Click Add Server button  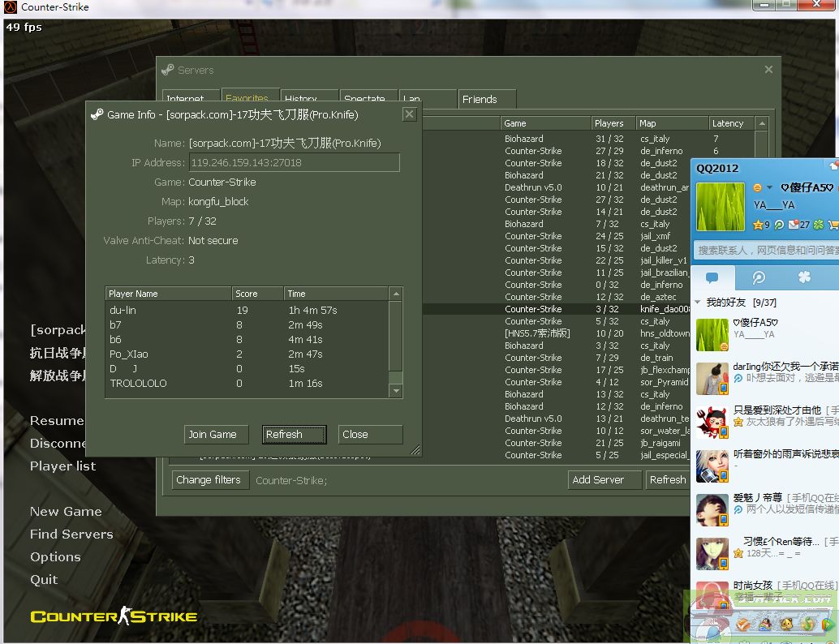(x=598, y=479)
